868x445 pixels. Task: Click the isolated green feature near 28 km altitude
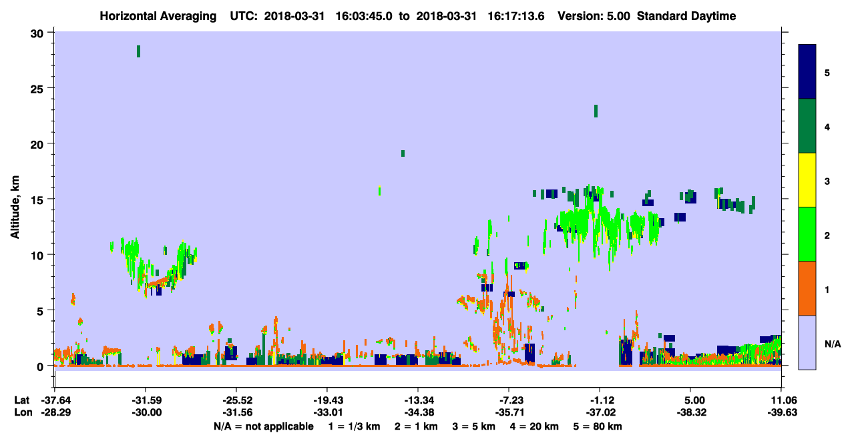[x=138, y=51]
